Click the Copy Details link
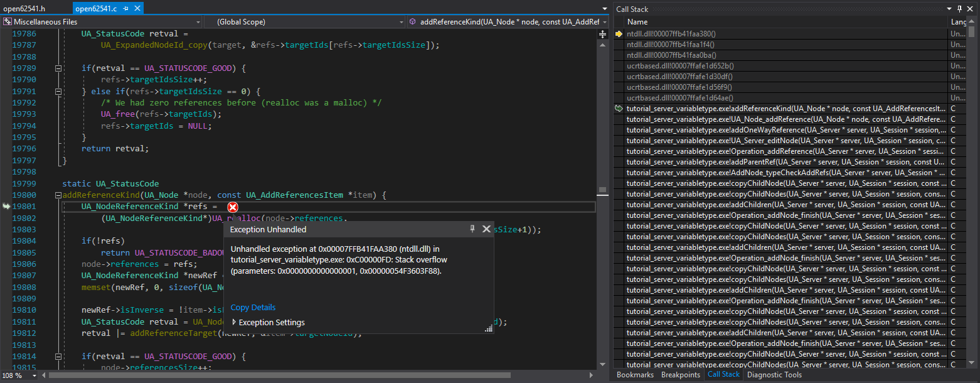Viewport: 980px width, 383px height. point(252,307)
